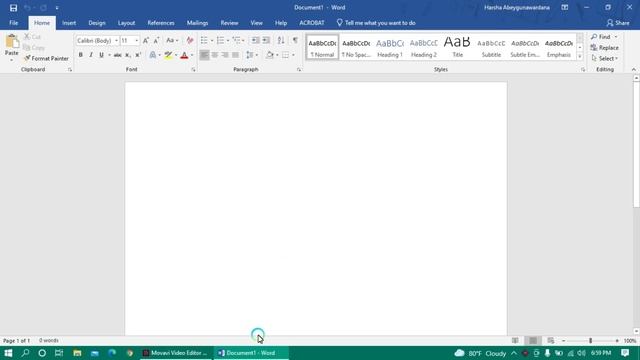
Task: Open the Select dropdown in Editing group
Action: tap(604, 58)
